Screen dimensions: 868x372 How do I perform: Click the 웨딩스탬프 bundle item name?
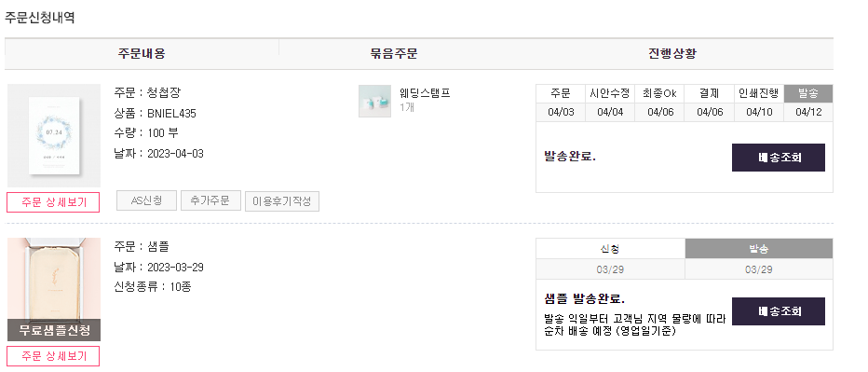coord(425,92)
